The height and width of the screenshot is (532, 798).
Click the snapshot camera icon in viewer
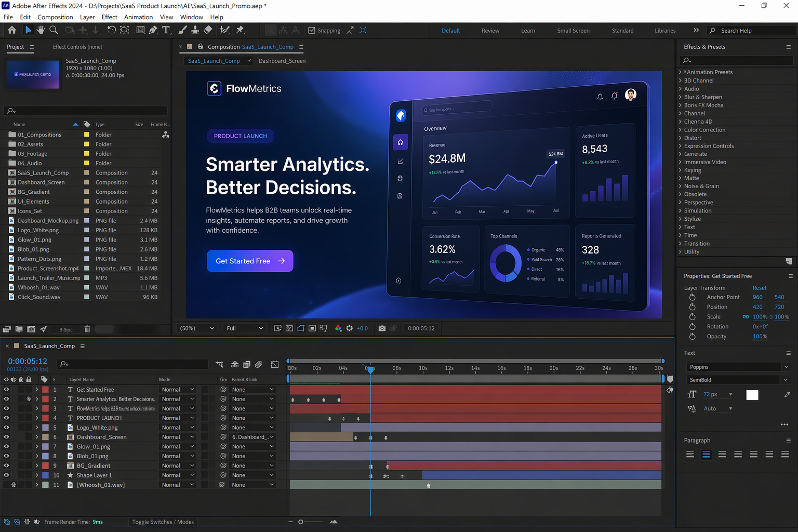pos(382,328)
